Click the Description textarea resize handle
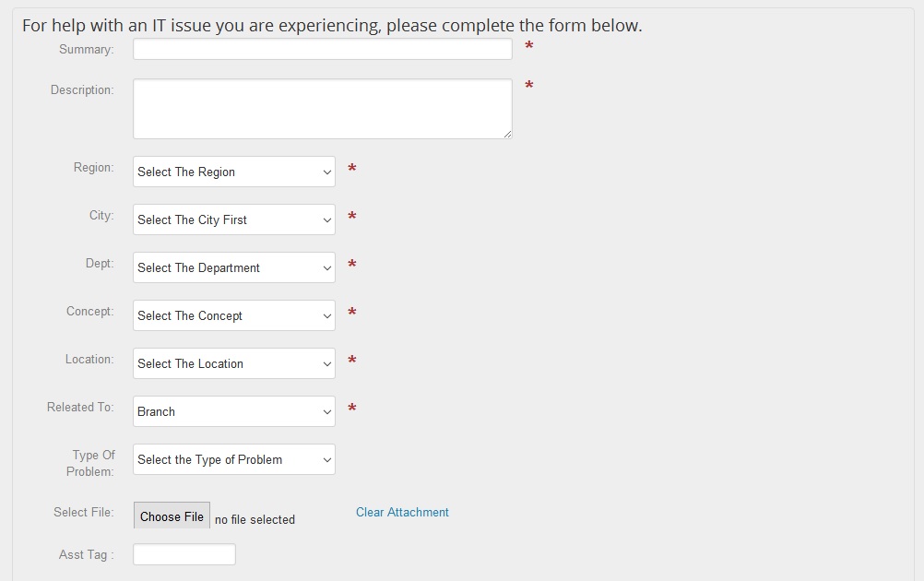This screenshot has width=924, height=581. (509, 133)
